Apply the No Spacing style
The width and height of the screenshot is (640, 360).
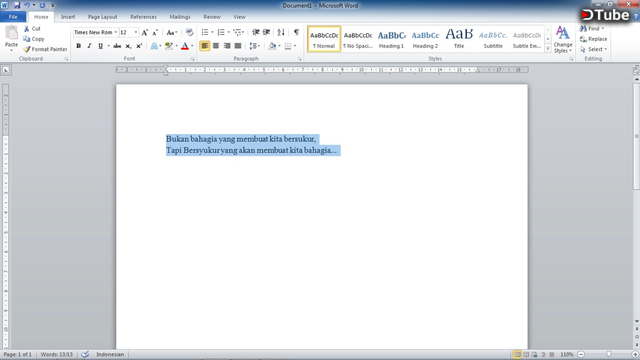[358, 40]
